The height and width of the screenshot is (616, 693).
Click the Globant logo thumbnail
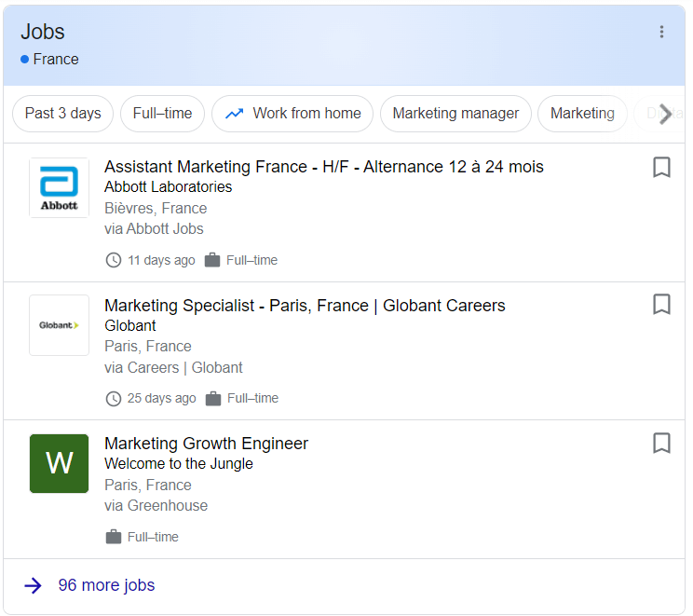(60, 325)
